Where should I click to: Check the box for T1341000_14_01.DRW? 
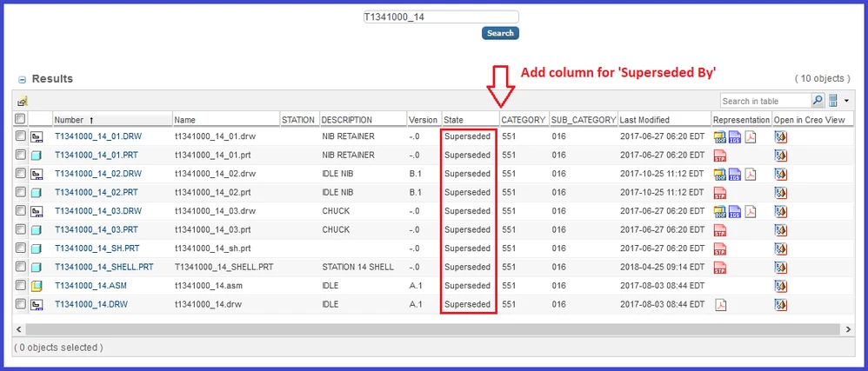[x=21, y=136]
